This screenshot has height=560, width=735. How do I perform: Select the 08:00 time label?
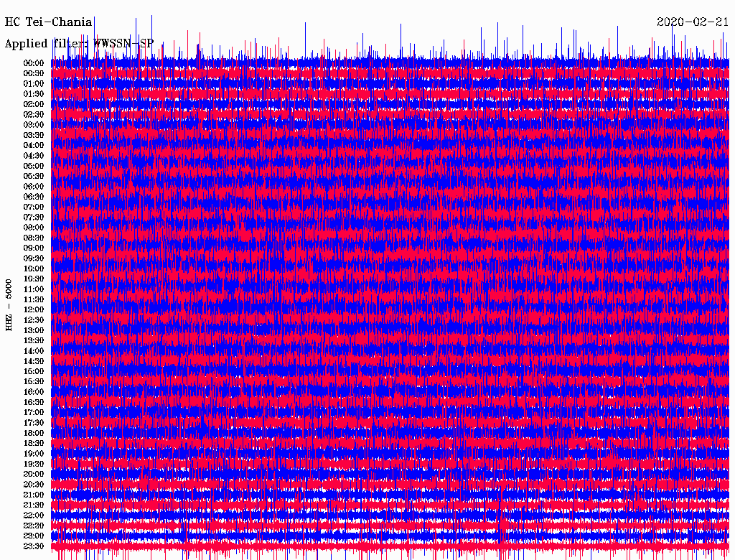[34, 228]
